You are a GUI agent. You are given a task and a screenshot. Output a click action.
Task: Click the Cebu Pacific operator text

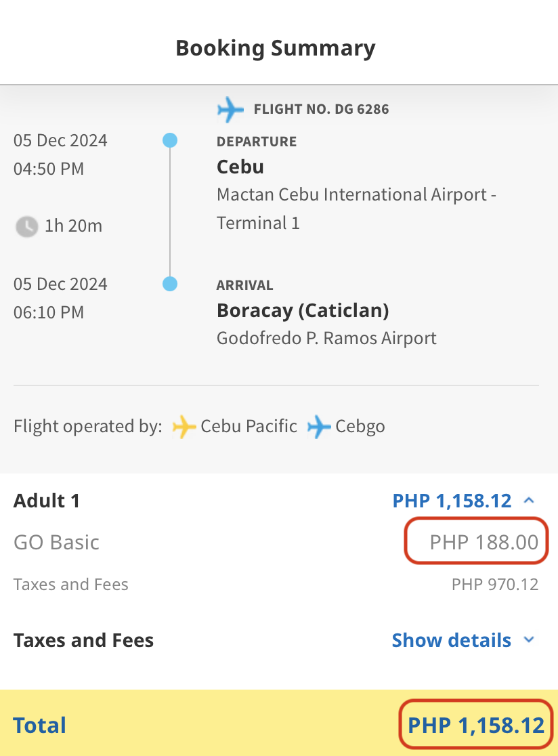[249, 426]
